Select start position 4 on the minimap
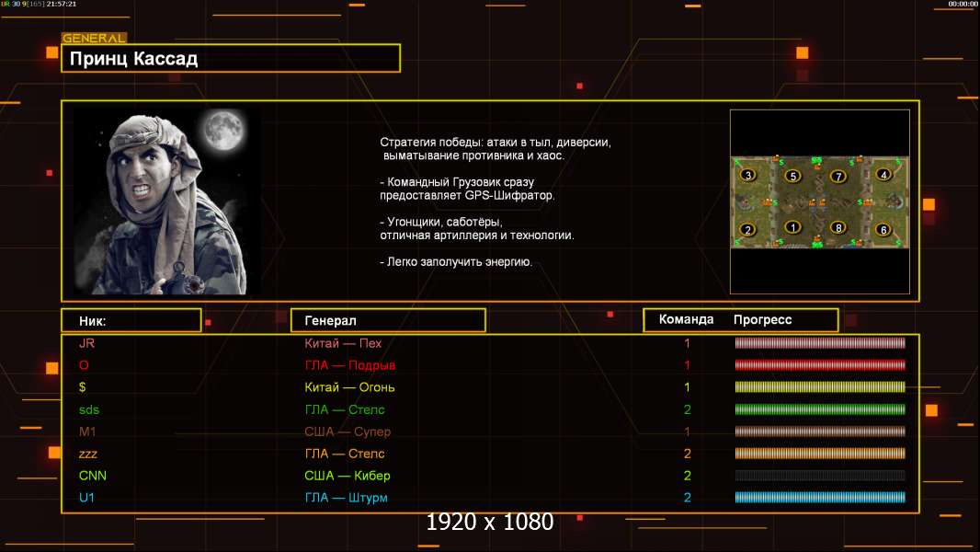 pyautogui.click(x=883, y=175)
